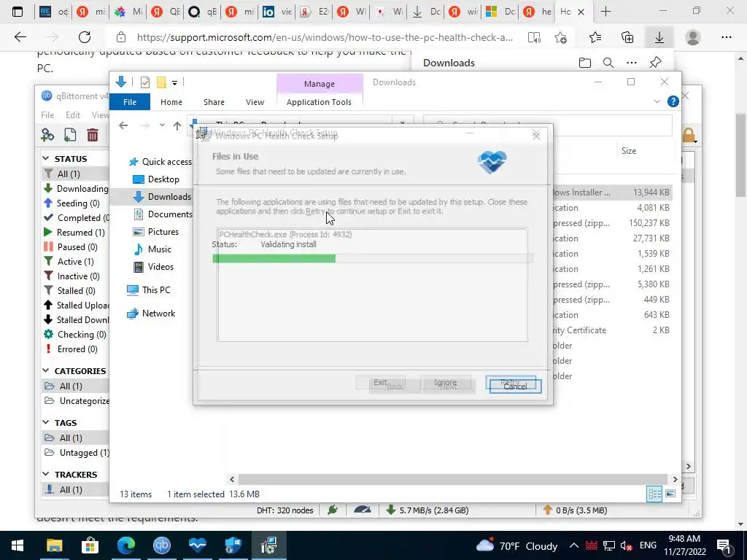
Task: Open Edge settings and more menu
Action: (x=726, y=37)
